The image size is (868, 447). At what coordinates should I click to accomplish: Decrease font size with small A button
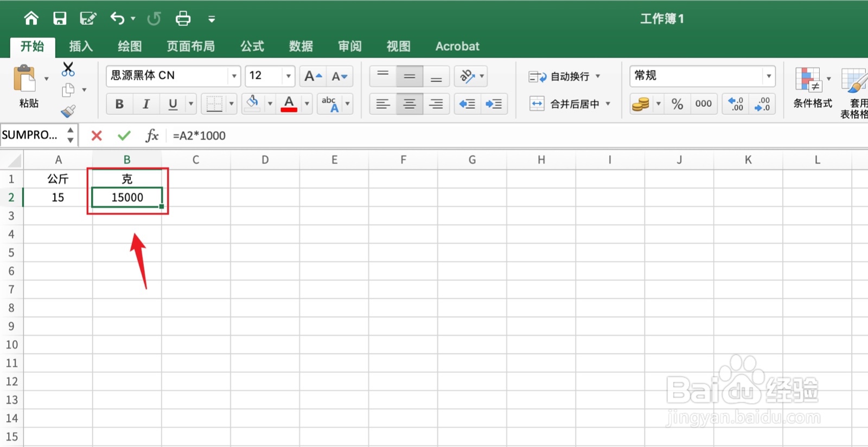click(340, 76)
